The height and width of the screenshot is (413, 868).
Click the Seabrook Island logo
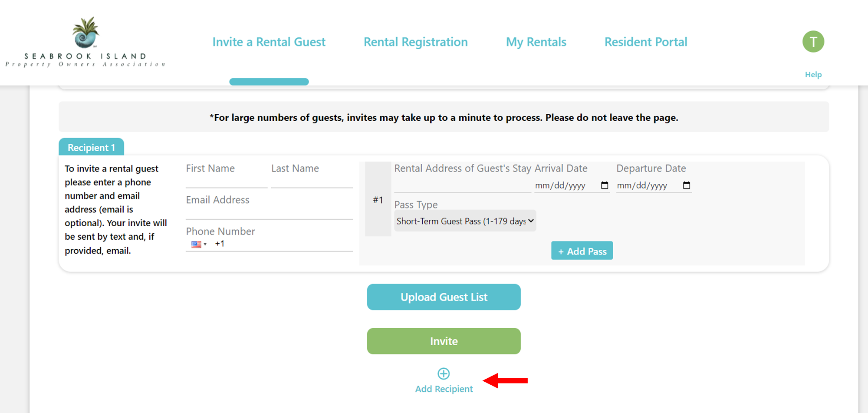85,42
